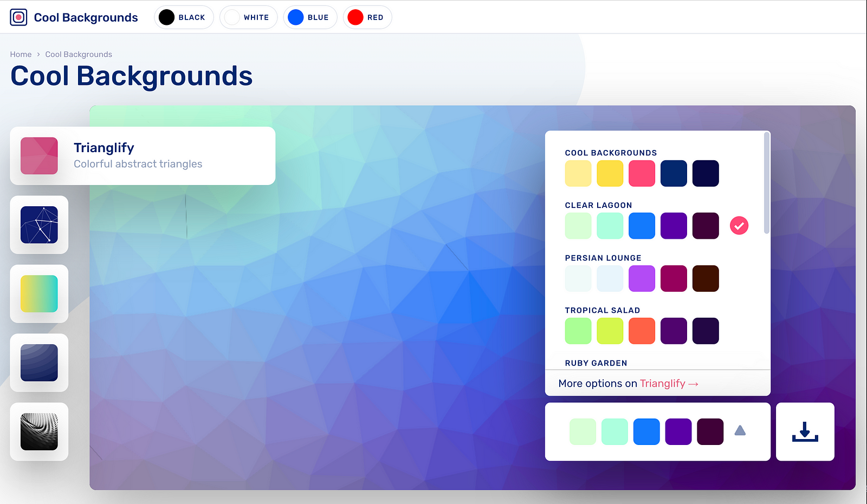Select the orange swatch in Tropical Salad
867x504 pixels.
click(642, 331)
